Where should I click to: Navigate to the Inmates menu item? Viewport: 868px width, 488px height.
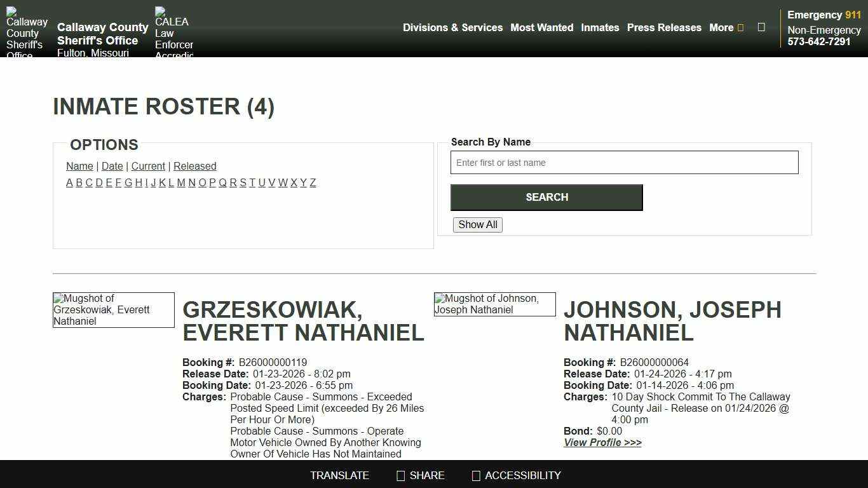click(600, 27)
